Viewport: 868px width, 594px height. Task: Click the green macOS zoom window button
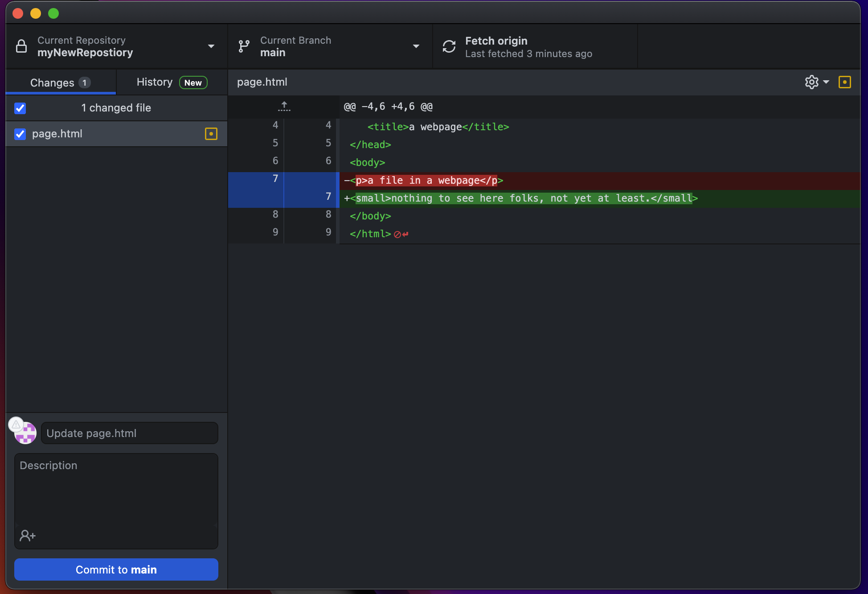point(53,13)
